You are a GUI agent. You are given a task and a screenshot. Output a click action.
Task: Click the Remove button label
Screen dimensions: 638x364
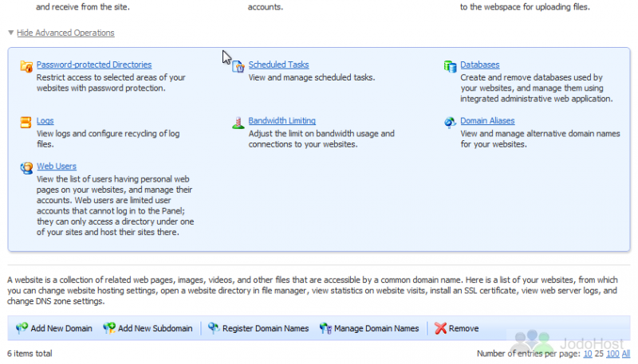point(463,328)
